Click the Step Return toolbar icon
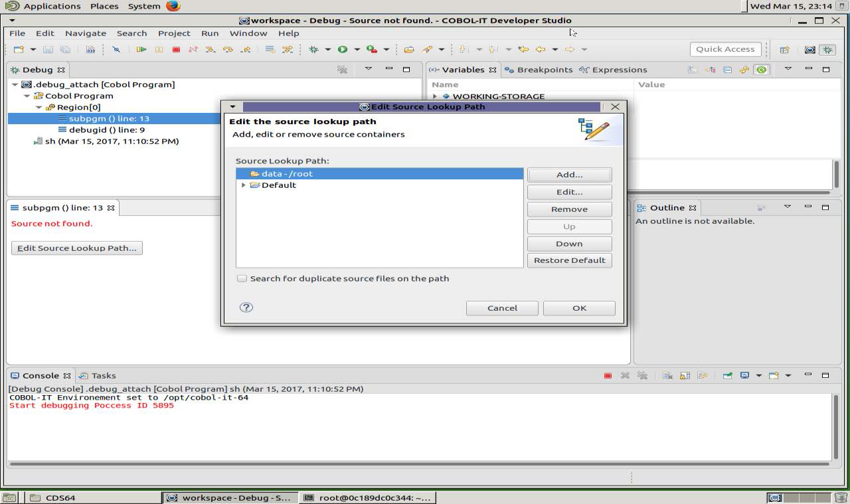This screenshot has width=850, height=504. point(246,49)
